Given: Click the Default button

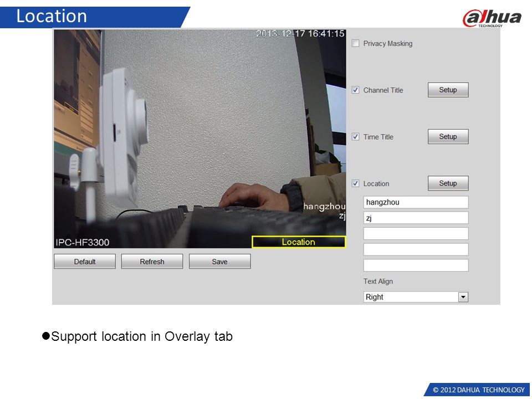Looking at the screenshot, I should [84, 262].
